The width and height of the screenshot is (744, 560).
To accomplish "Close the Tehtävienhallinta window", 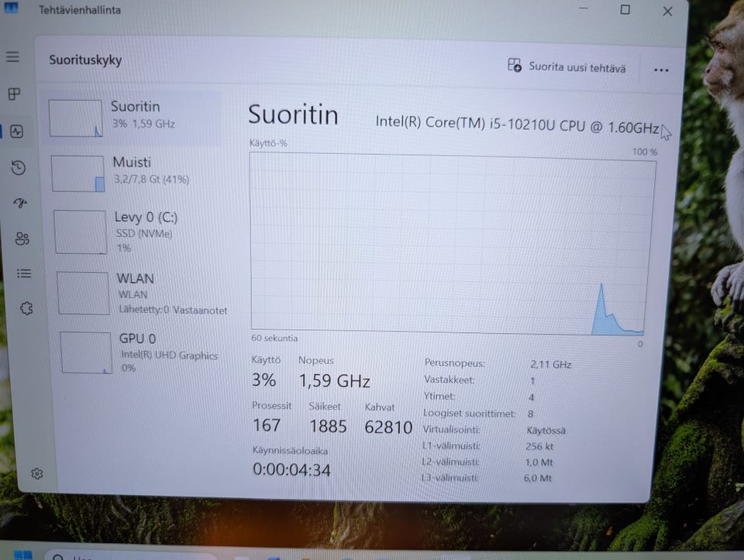I will 667,12.
